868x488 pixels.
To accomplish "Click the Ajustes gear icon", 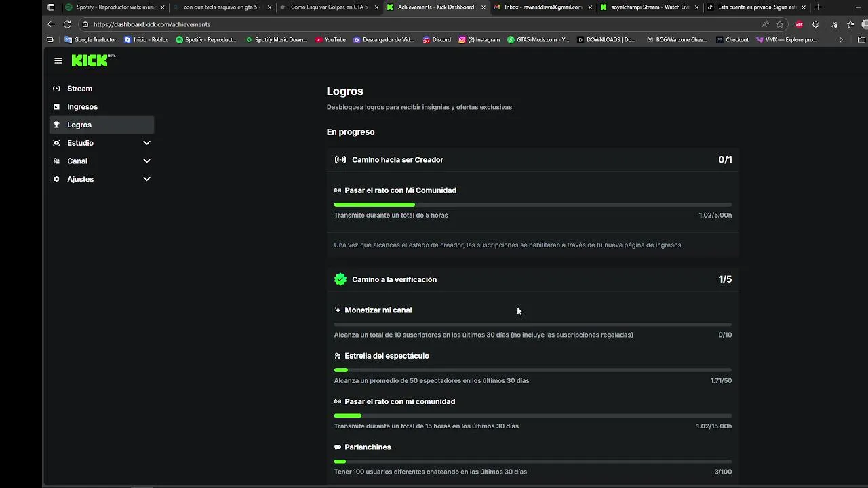I will click(56, 179).
